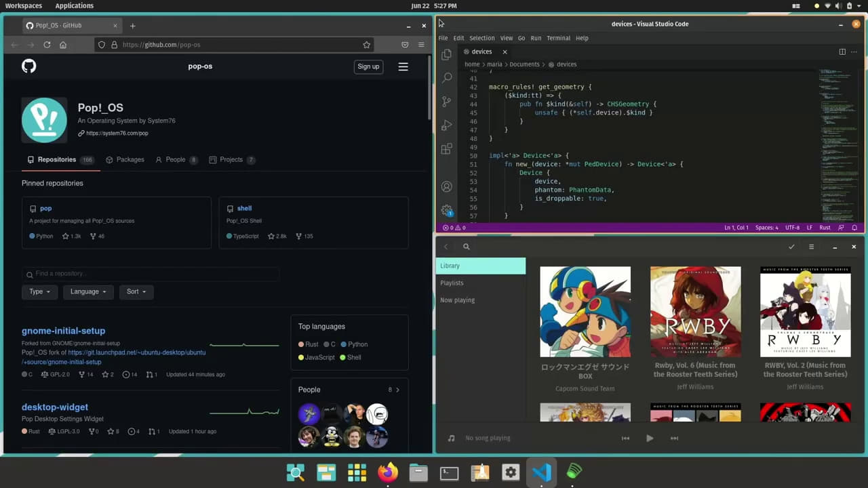Reload the page in Firefox
Viewport: 868px width, 488px height.
pyautogui.click(x=47, y=45)
